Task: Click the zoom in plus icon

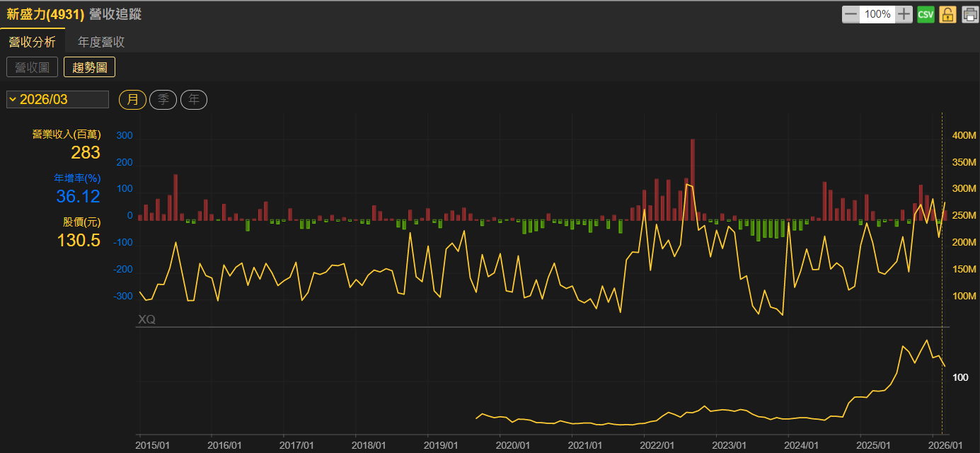Action: [904, 14]
